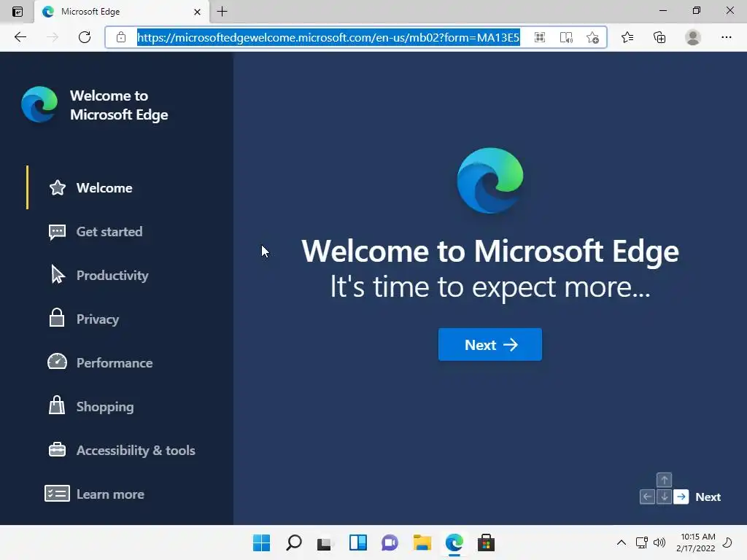Open Widgets from the taskbar
Image resolution: width=747 pixels, height=560 pixels.
coord(357,542)
